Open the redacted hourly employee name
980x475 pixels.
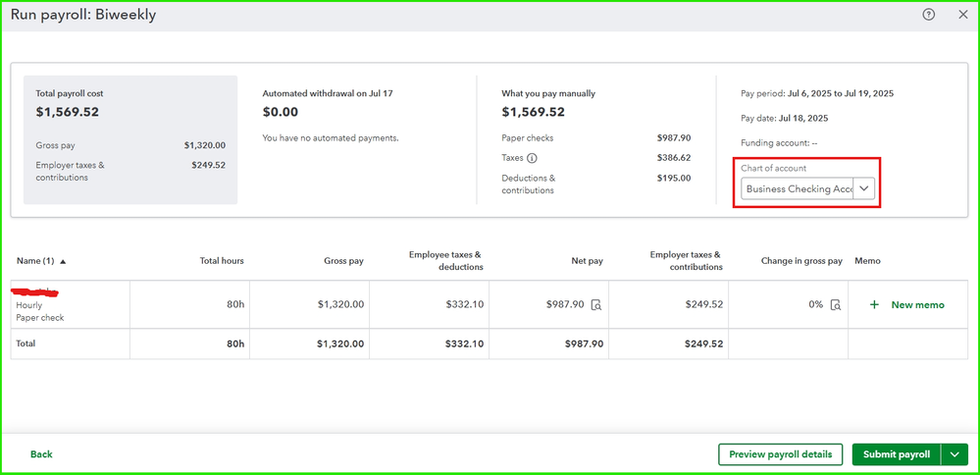click(35, 291)
